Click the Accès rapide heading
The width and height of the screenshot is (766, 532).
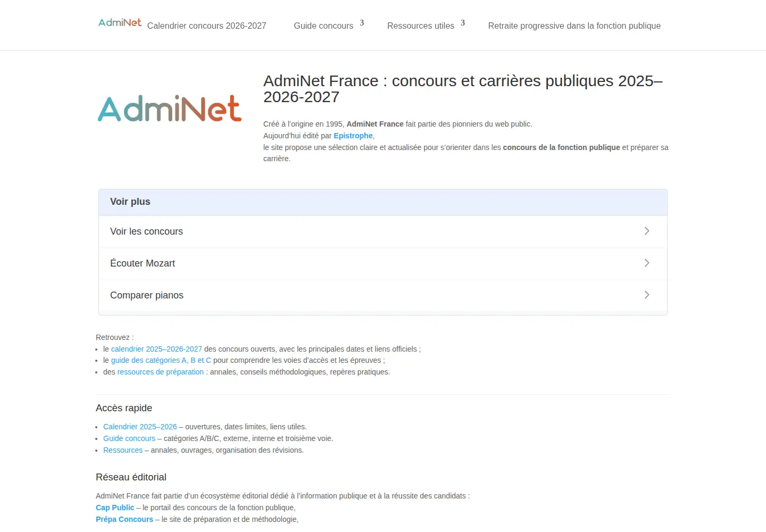point(124,408)
